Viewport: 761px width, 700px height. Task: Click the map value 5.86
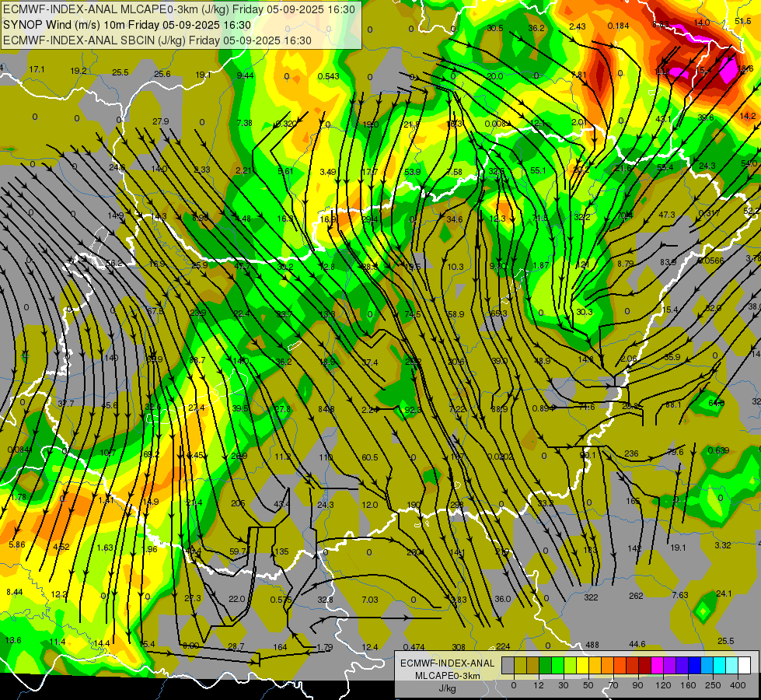(x=16, y=544)
